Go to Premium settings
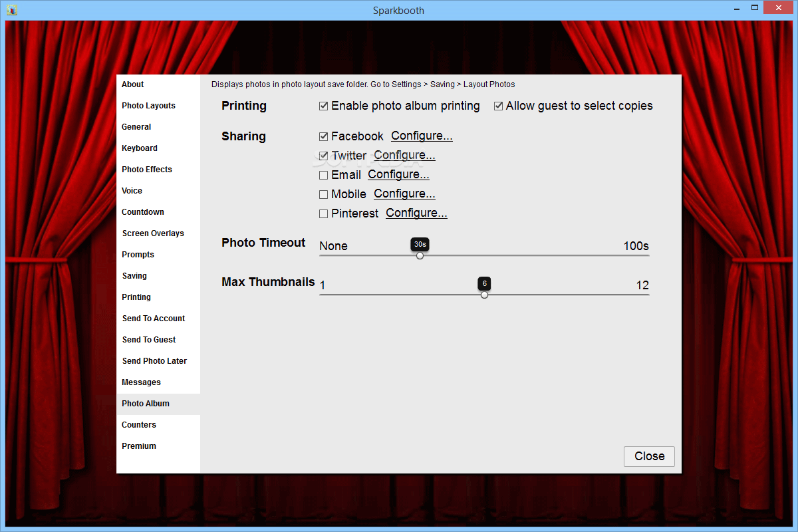 click(158, 446)
